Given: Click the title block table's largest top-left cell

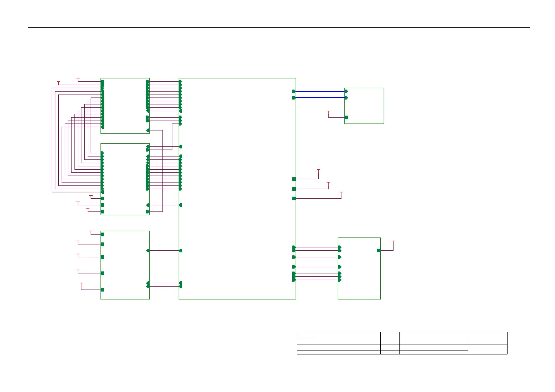Looking at the screenshot, I should point(339,335).
